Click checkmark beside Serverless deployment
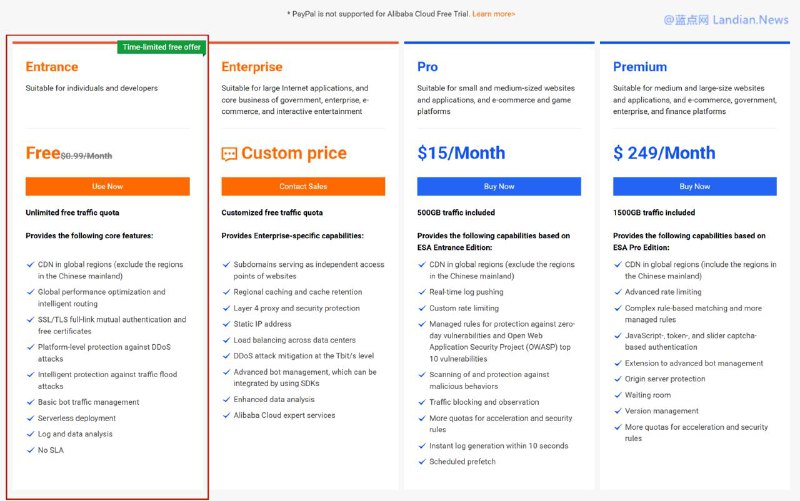This screenshot has width=800, height=501. [x=30, y=418]
